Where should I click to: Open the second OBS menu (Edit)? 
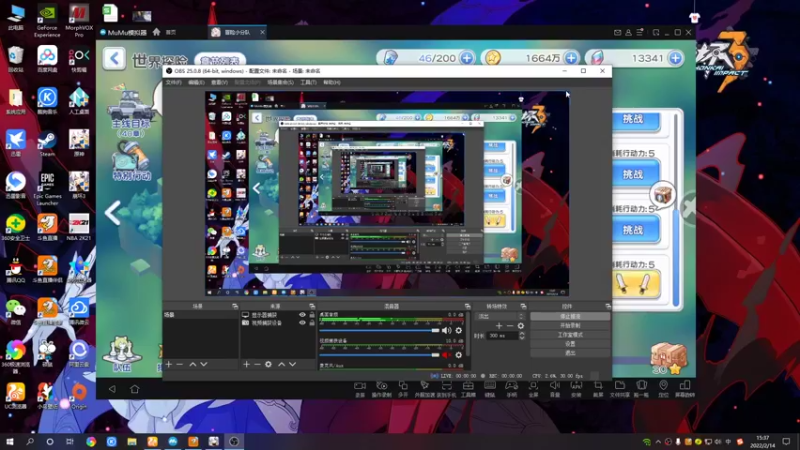196,82
